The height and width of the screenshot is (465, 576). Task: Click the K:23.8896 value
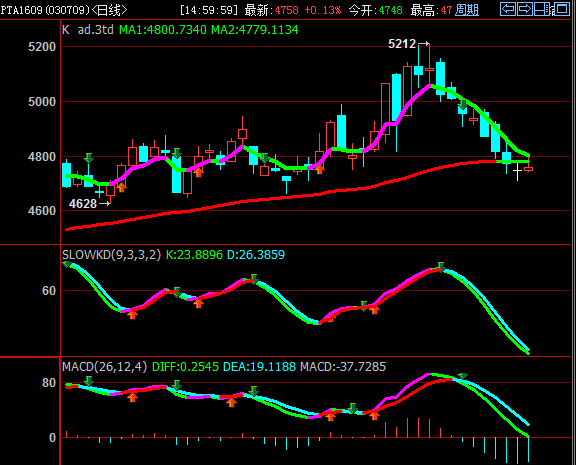[x=194, y=255]
